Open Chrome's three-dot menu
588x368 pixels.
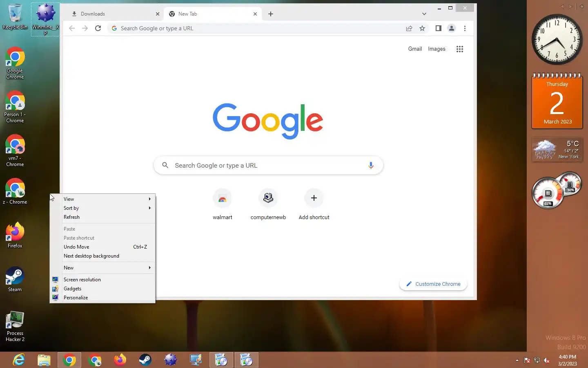click(465, 28)
